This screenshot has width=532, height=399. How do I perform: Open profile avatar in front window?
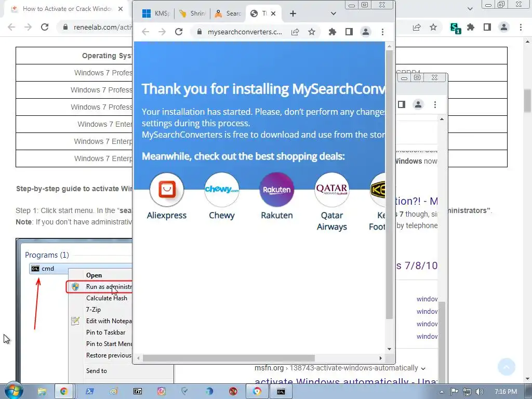(x=366, y=32)
